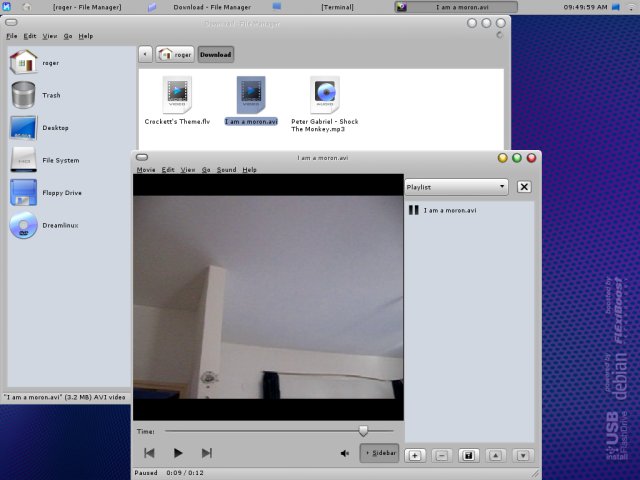Open Movie menu in video player
Image resolution: width=640 pixels, height=480 pixels.
[x=146, y=169]
